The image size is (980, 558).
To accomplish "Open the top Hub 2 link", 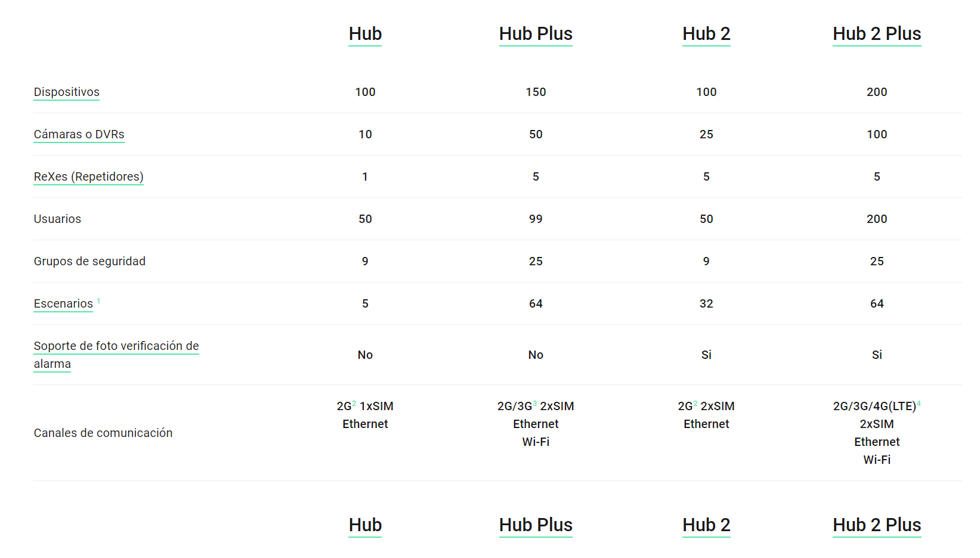I will 706,34.
